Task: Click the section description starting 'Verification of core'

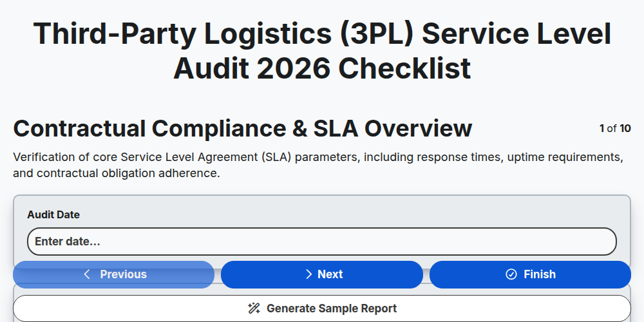Action: pos(319,165)
